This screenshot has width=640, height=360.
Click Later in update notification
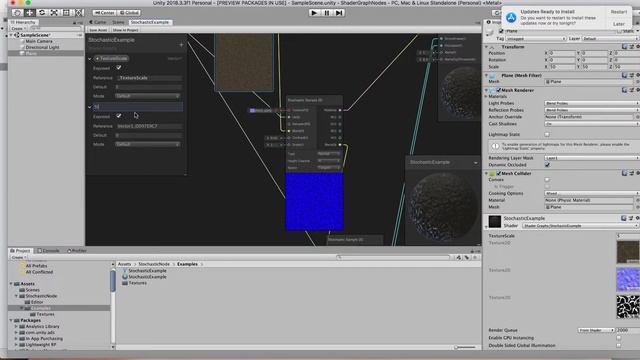618,24
